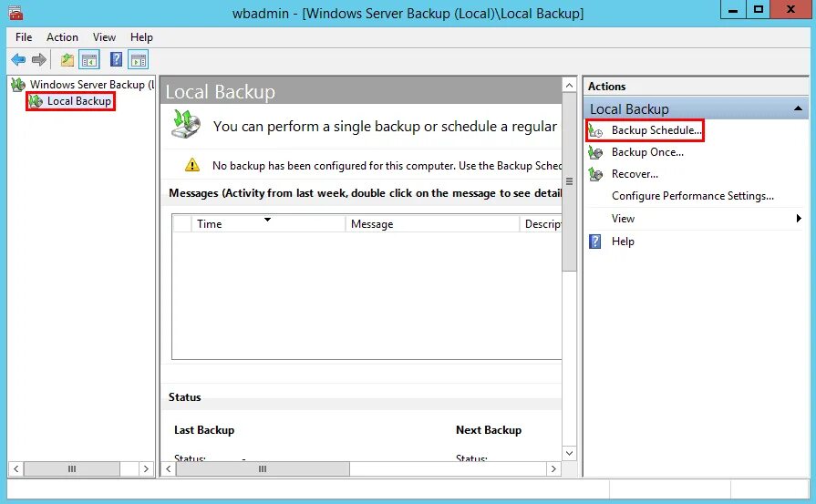Viewport: 816px width, 504px height.
Task: Open the View menu in menu bar
Action: (x=104, y=37)
